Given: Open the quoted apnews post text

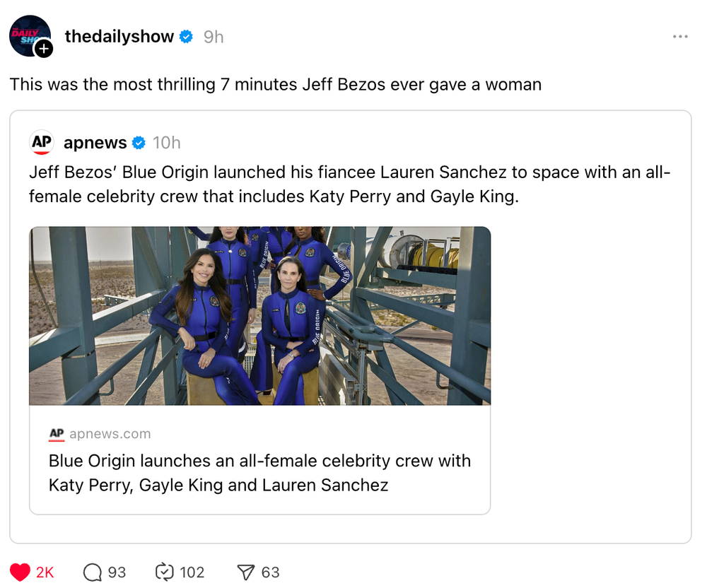Looking at the screenshot, I should (x=349, y=184).
